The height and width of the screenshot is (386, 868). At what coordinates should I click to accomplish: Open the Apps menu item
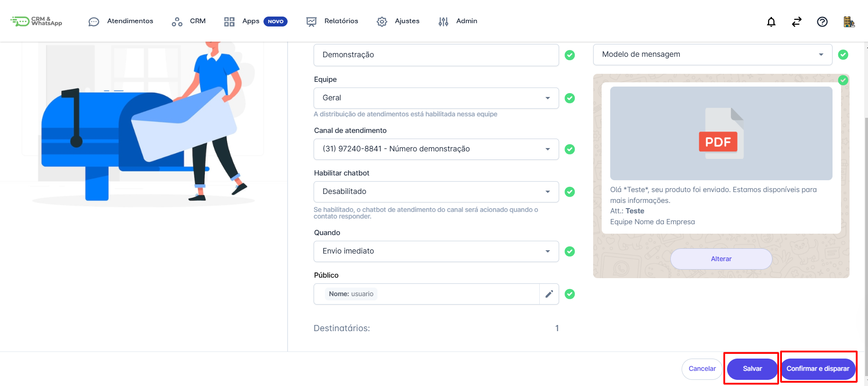tap(250, 21)
